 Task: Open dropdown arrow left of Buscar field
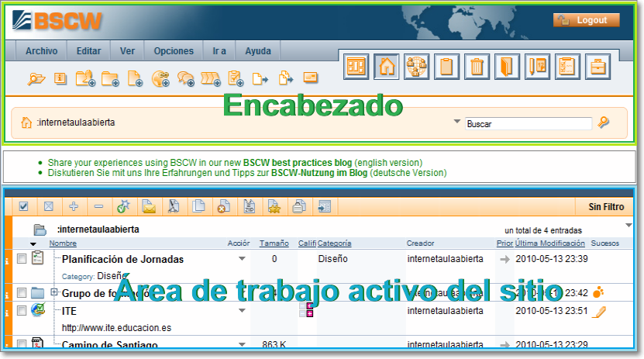pos(456,122)
